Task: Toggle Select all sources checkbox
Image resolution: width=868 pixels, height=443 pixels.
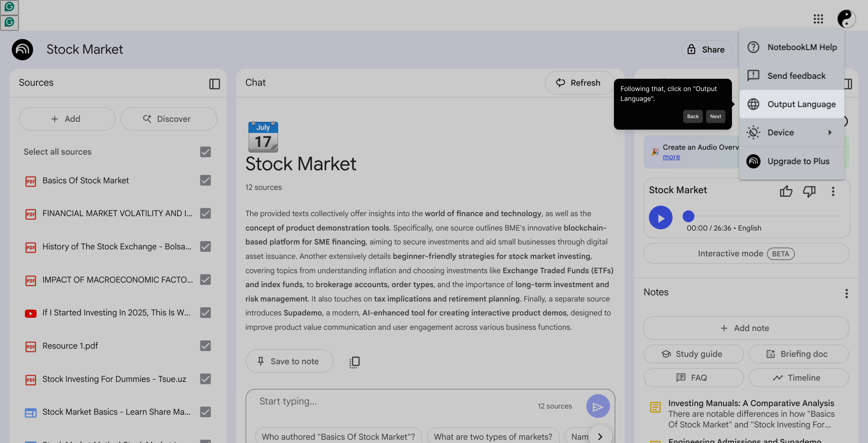Action: coord(205,152)
